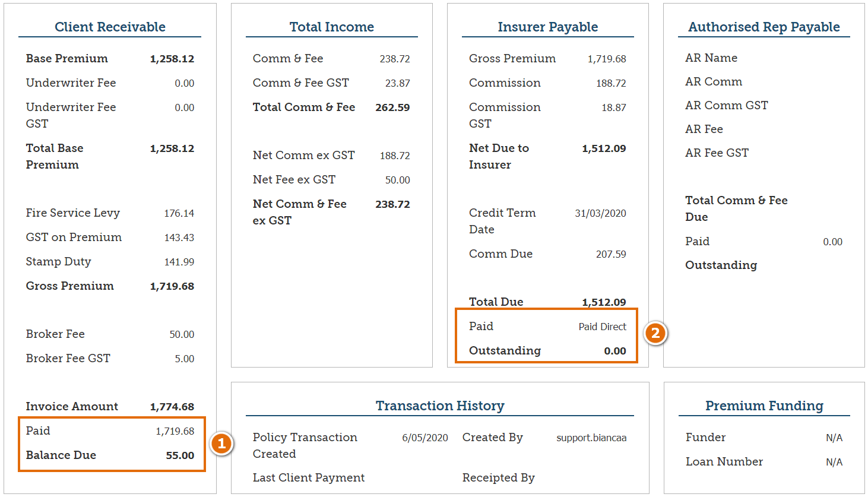Click the Fire Service Levy amount 176.14
868x497 pixels.
click(x=179, y=213)
